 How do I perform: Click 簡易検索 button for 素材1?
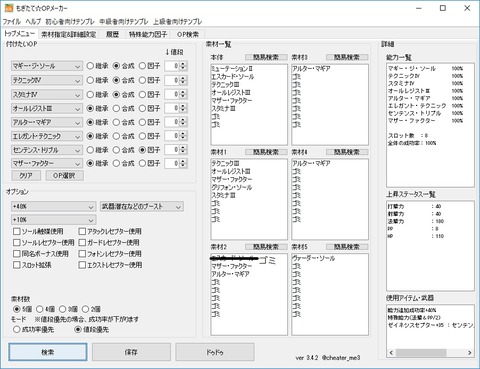pyautogui.click(x=266, y=152)
